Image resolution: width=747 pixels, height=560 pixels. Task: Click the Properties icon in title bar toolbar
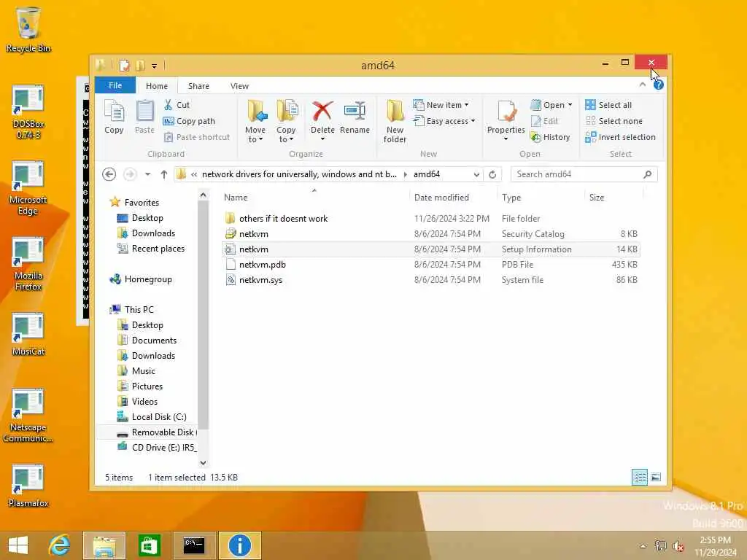(x=124, y=65)
